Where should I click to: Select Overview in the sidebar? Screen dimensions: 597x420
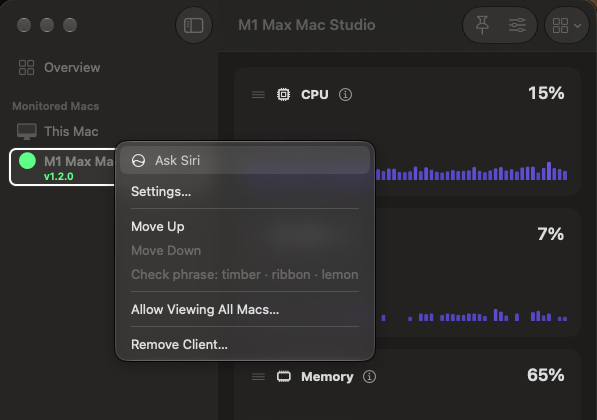click(x=59, y=67)
